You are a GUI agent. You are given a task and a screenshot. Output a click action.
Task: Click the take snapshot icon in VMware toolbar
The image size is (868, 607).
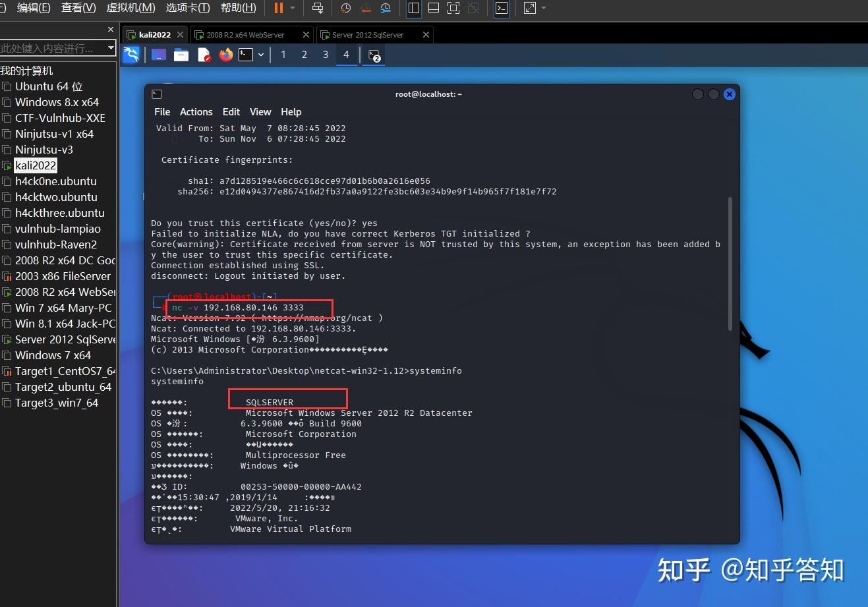point(343,9)
